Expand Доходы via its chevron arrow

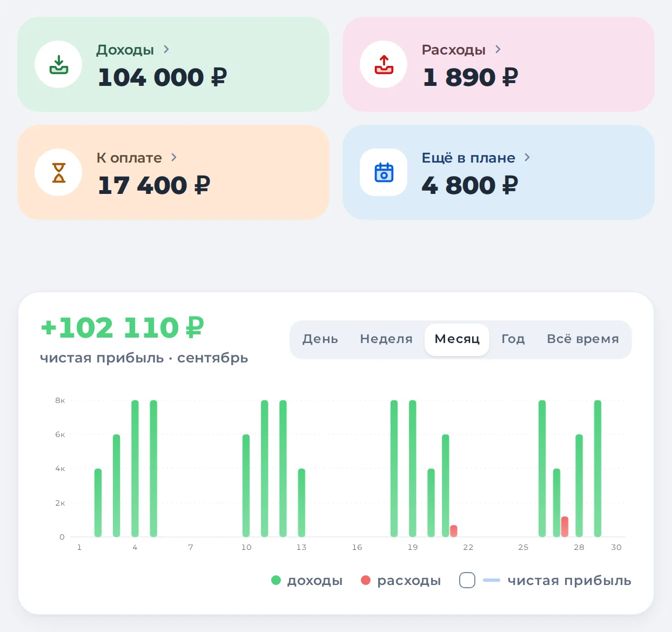point(166,49)
